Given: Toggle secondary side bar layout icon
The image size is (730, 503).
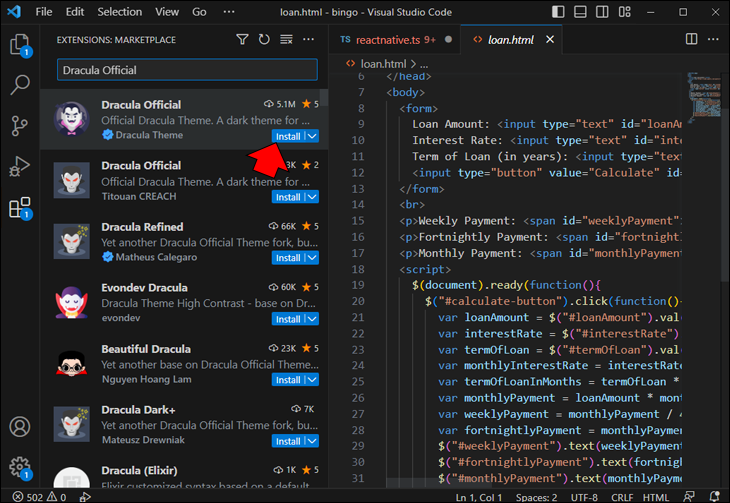Looking at the screenshot, I should (602, 12).
